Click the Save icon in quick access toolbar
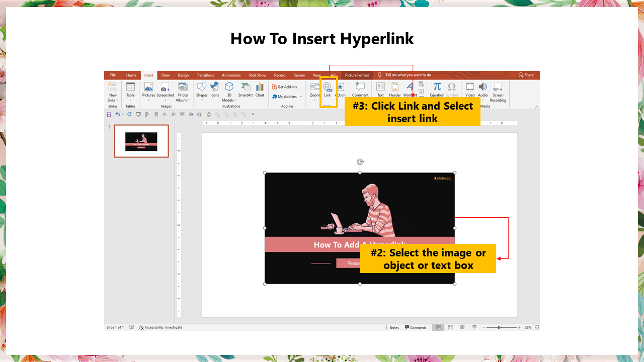 [x=109, y=115]
